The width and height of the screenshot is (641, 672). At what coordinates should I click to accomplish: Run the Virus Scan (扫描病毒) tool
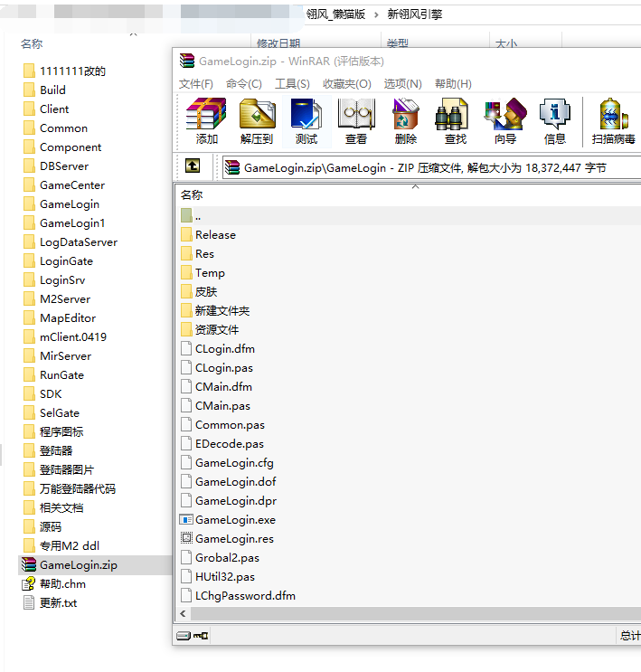pos(613,121)
